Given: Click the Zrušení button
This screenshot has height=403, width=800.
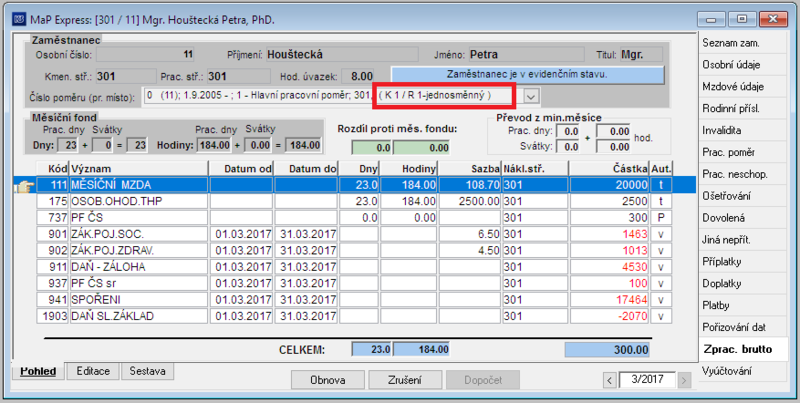Looking at the screenshot, I should coord(405,380).
